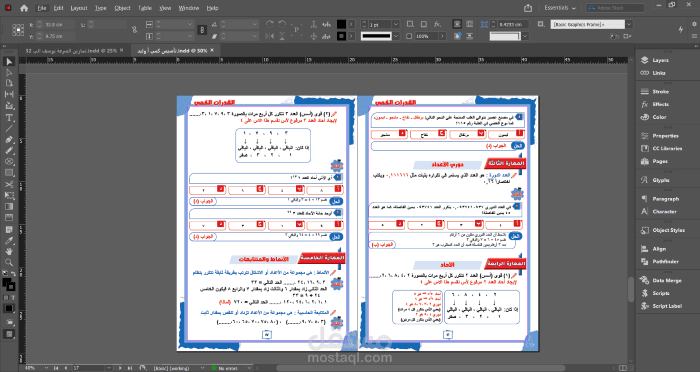The image size is (700, 372).
Task: Open rotation angle dropdown
Action: click(254, 24)
